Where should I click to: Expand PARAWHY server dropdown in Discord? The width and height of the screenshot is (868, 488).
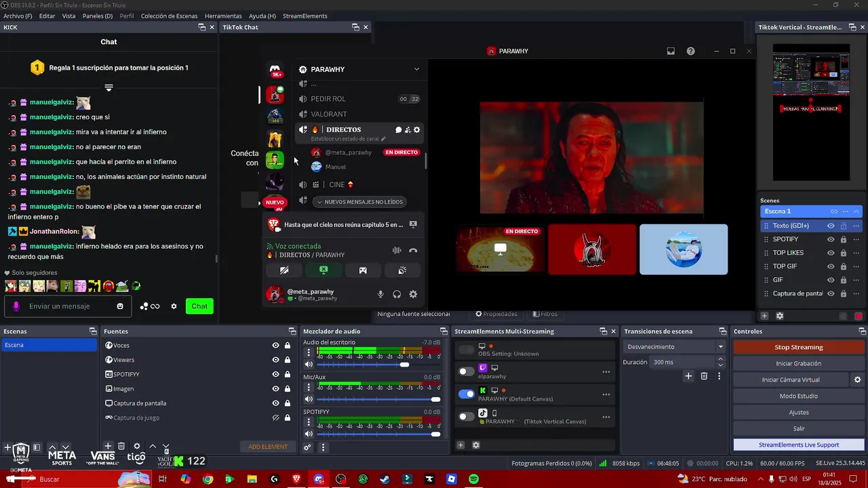pyautogui.click(x=416, y=69)
